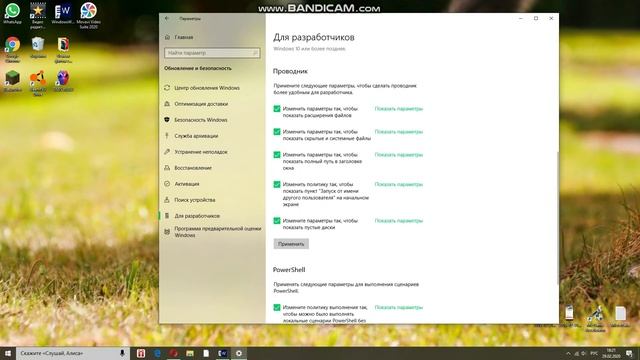The image size is (640, 360).
Task: Open the clock and date flyout
Action: (611, 353)
